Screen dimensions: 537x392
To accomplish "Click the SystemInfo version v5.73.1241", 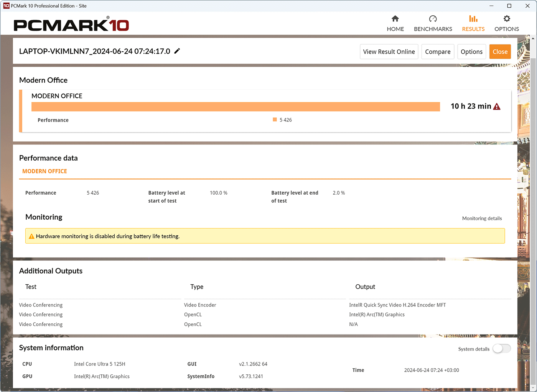I will [x=251, y=376].
